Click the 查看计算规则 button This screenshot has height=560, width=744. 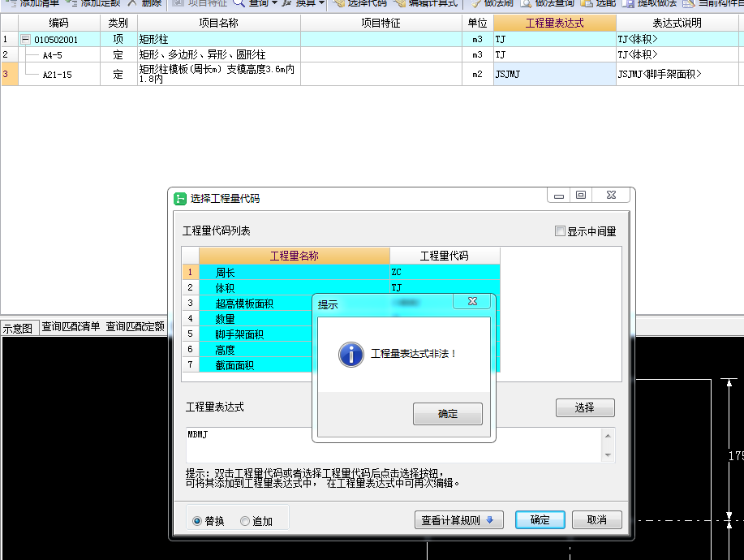[459, 520]
